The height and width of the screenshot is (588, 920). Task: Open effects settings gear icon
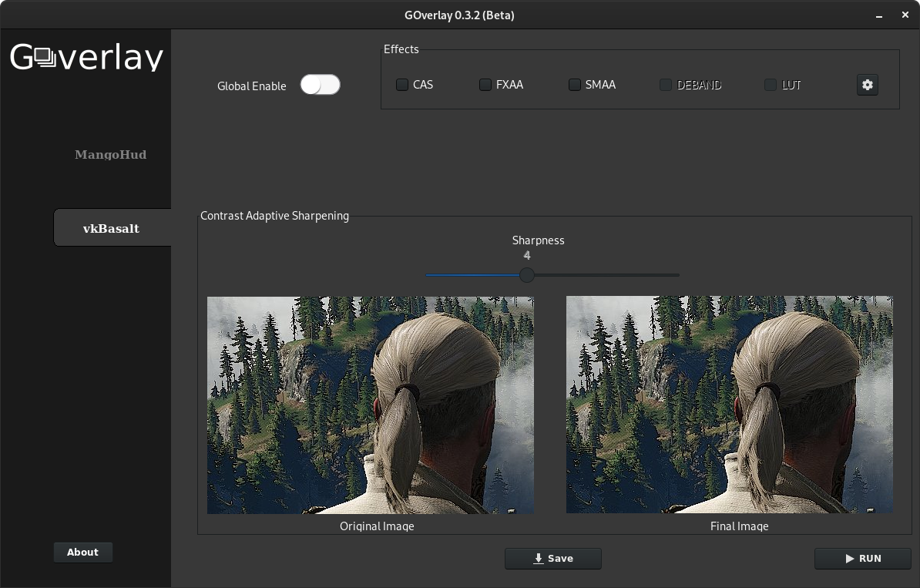(867, 85)
